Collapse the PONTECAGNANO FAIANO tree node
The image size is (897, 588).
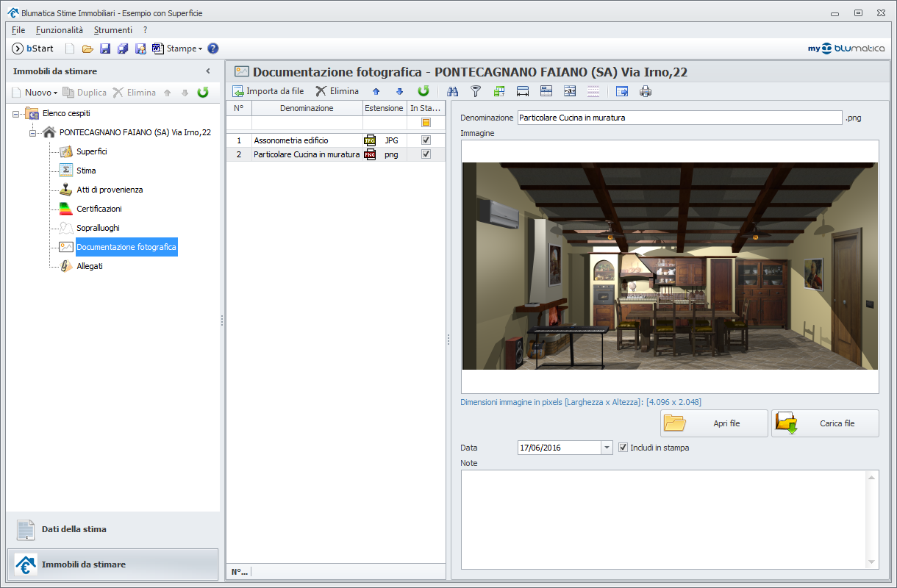[33, 133]
